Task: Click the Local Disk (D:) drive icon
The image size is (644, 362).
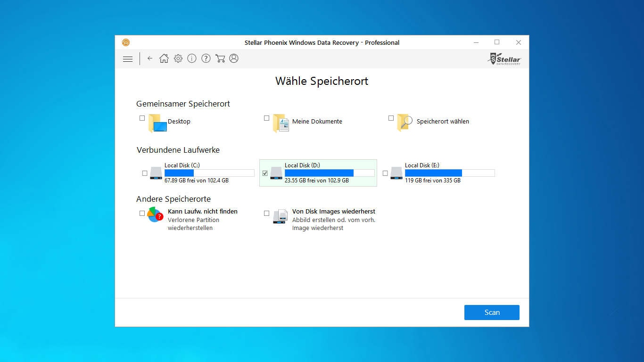Action: click(276, 173)
